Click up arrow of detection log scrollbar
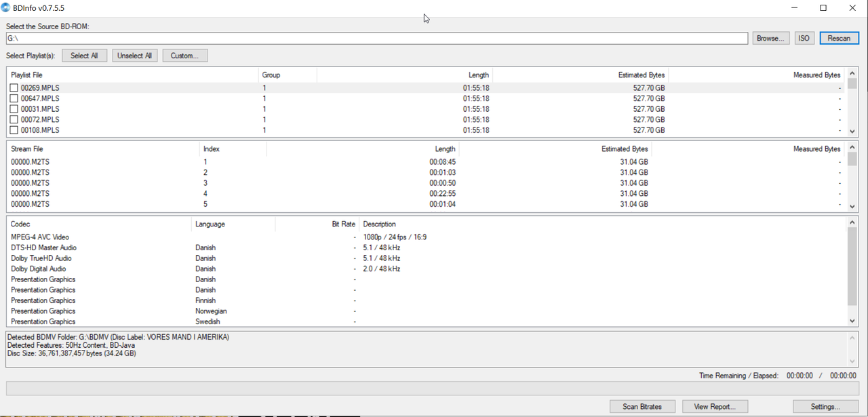This screenshot has width=868, height=417. 852,337
